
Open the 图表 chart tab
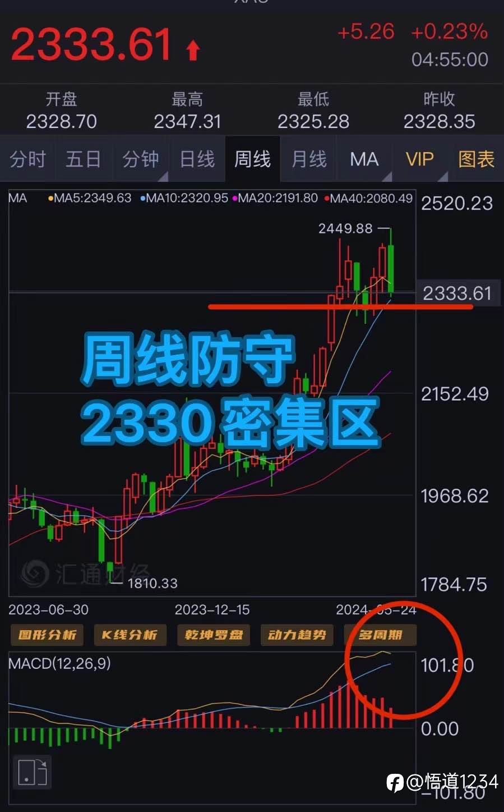pyautogui.click(x=476, y=159)
